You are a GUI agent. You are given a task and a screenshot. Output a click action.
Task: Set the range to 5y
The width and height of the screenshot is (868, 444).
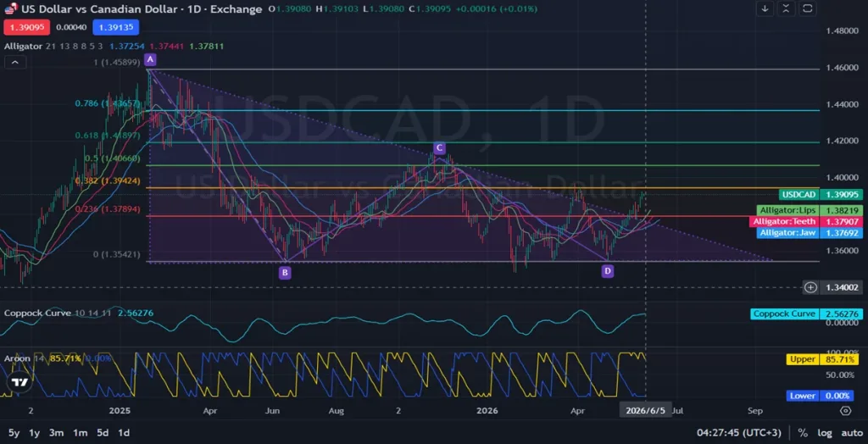tap(14, 433)
